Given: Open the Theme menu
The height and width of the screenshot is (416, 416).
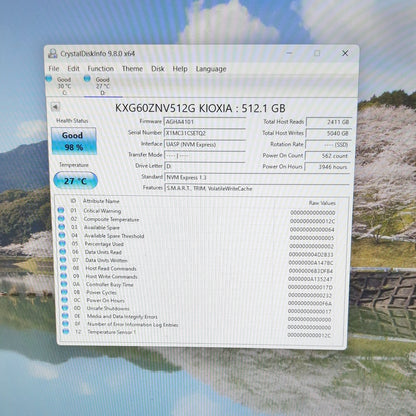Looking at the screenshot, I should (132, 69).
